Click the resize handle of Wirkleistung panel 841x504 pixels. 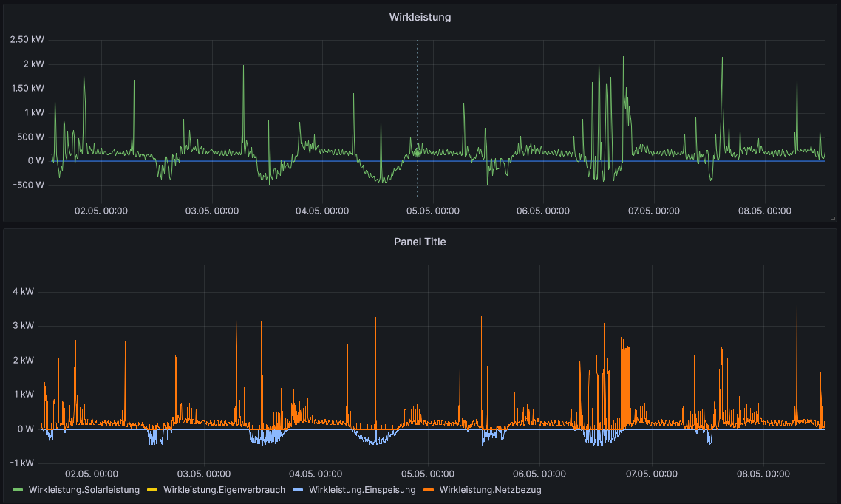pyautogui.click(x=833, y=218)
